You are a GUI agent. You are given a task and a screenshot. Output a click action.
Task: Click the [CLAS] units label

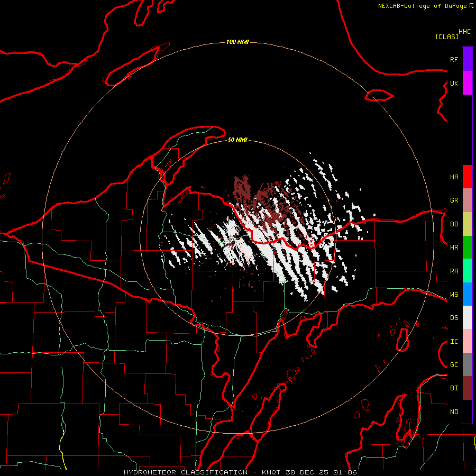(447, 36)
